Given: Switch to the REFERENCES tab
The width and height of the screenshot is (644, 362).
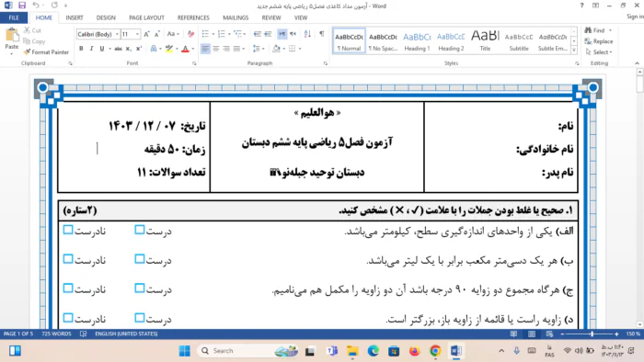Looking at the screenshot, I should 193,17.
